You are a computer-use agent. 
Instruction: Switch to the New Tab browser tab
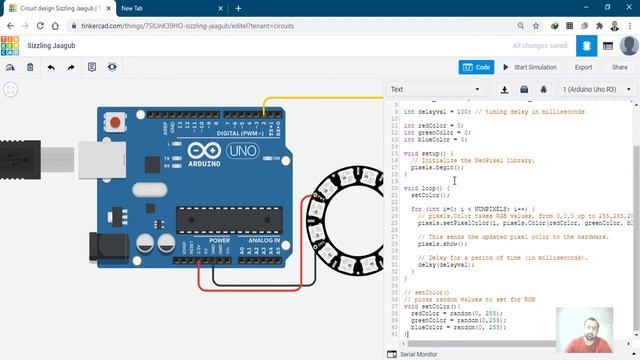coord(171,8)
